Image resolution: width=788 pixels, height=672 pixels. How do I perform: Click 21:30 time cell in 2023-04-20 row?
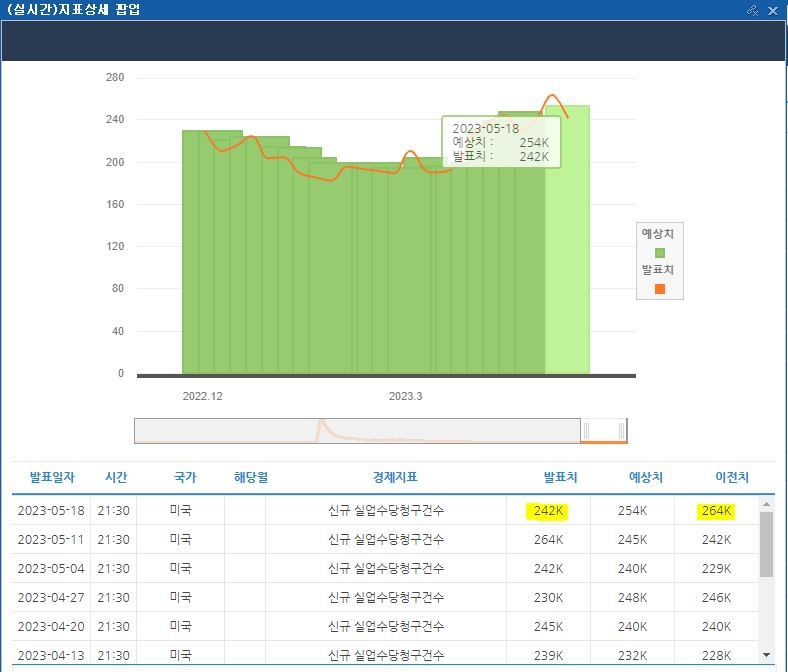click(114, 627)
